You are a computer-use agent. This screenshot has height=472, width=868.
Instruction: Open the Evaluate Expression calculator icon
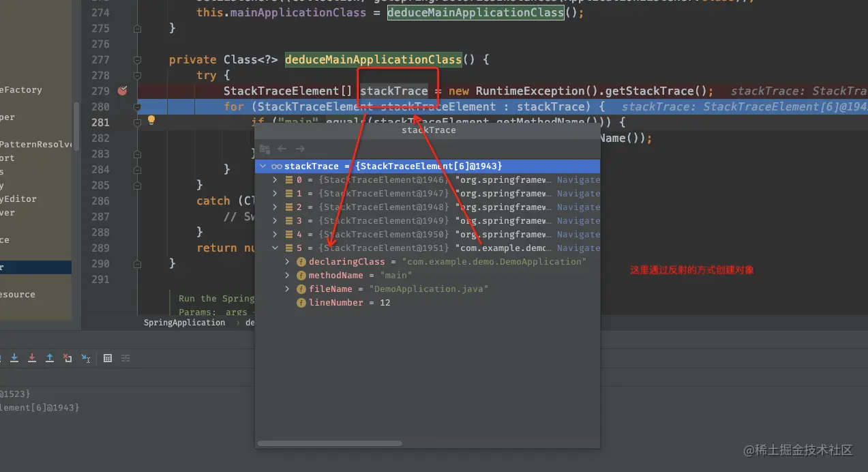(108, 358)
